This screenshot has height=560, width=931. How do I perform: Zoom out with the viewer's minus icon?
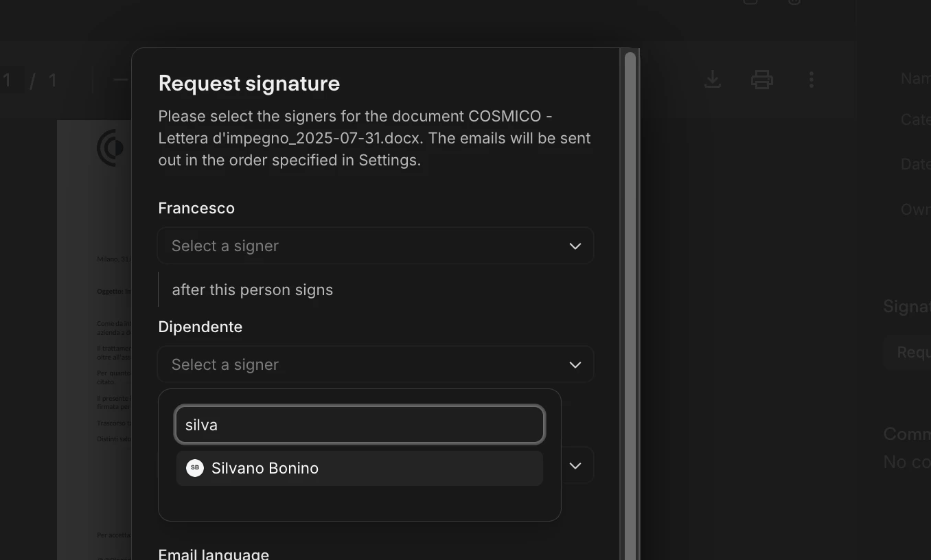click(x=121, y=80)
